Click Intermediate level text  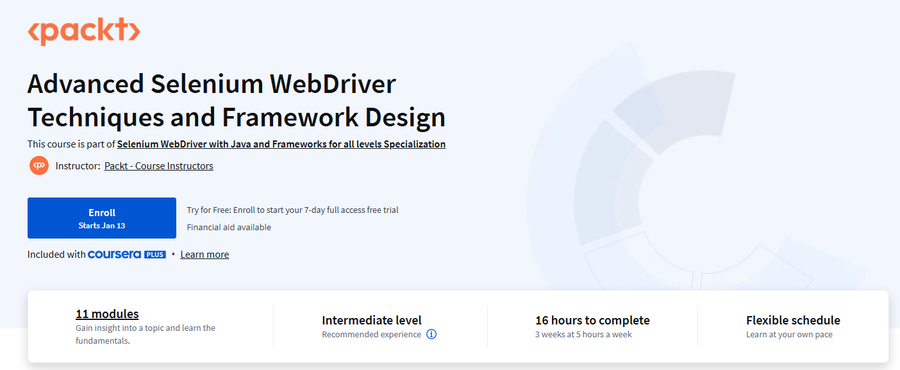coord(371,320)
